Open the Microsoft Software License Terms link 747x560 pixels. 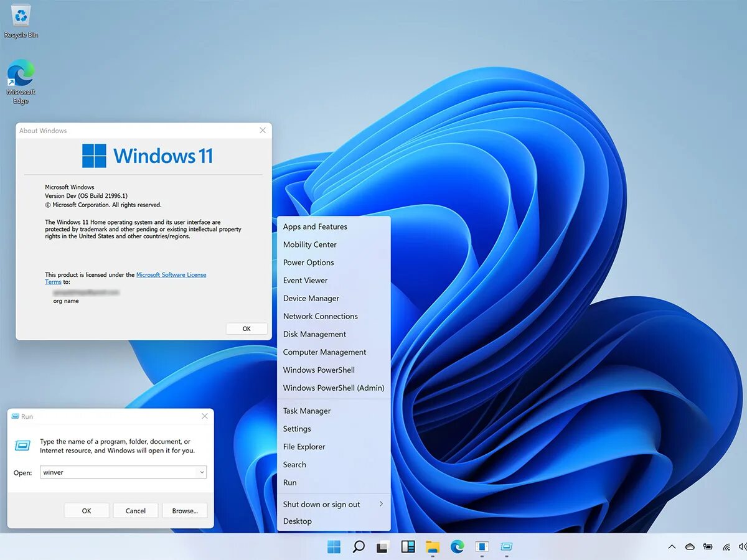point(171,274)
